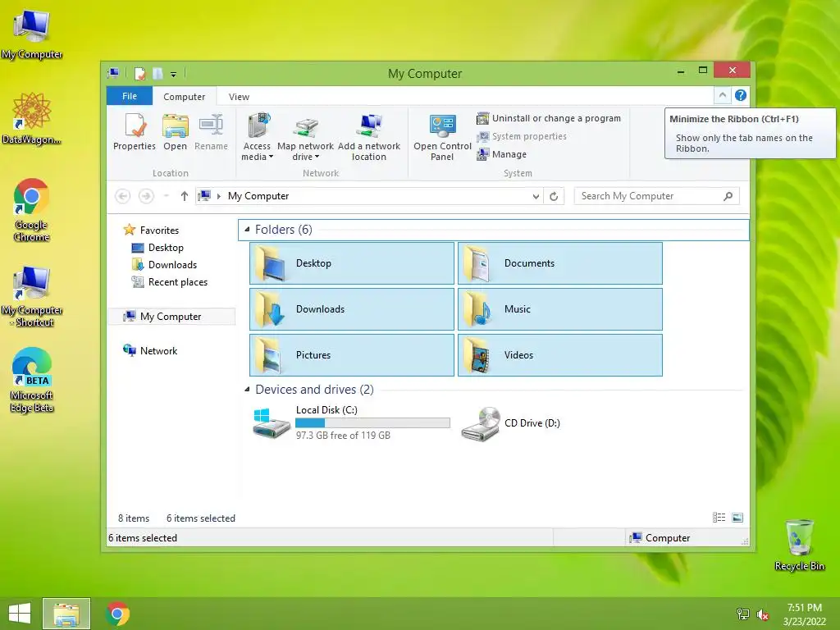Select the Documents folder tile
840x630 pixels.
pos(560,263)
